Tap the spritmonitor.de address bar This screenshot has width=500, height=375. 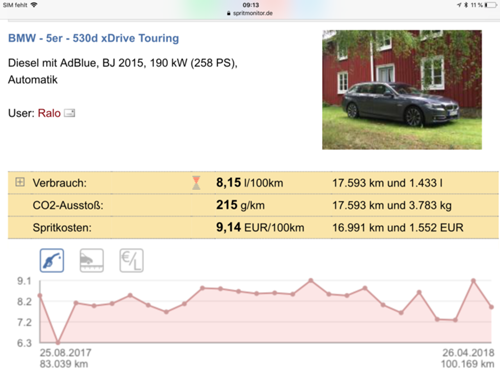tap(250, 13)
